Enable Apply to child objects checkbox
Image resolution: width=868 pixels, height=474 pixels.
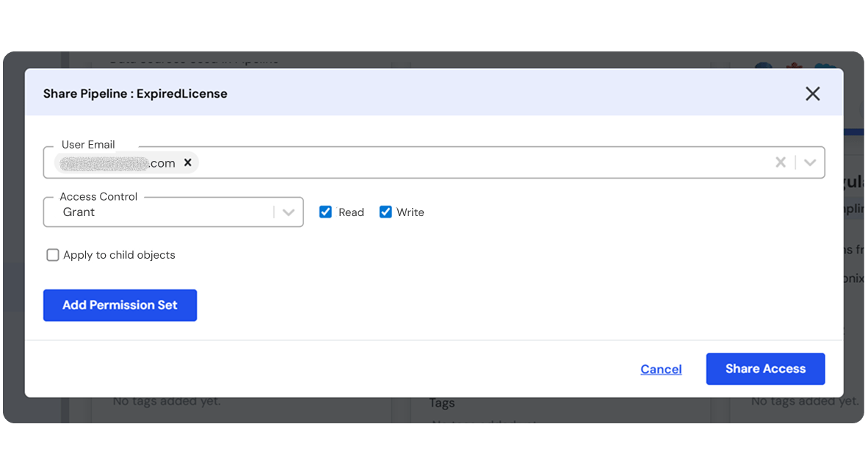53,255
